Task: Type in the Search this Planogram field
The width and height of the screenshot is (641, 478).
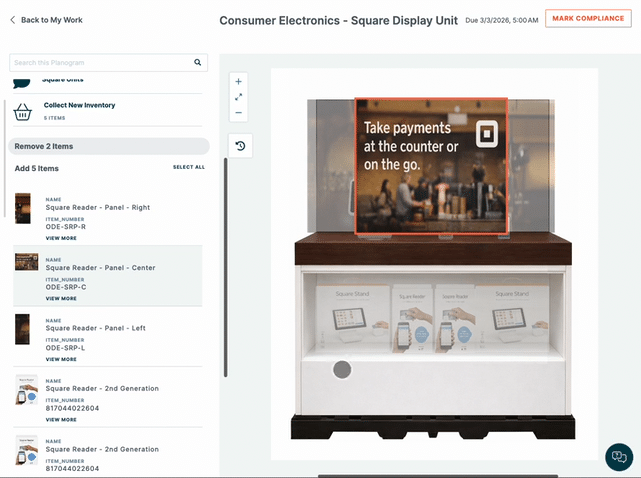Action: 100,62
